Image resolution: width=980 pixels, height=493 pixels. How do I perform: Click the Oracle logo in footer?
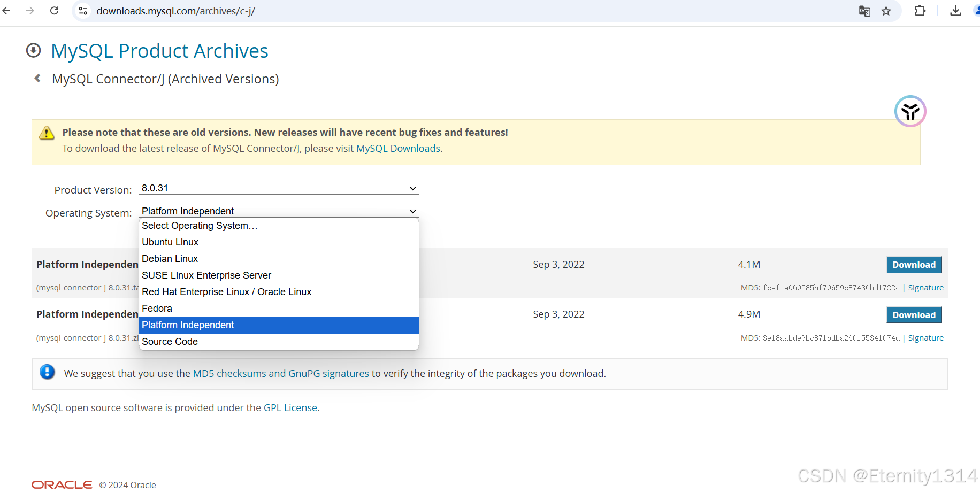click(62, 484)
